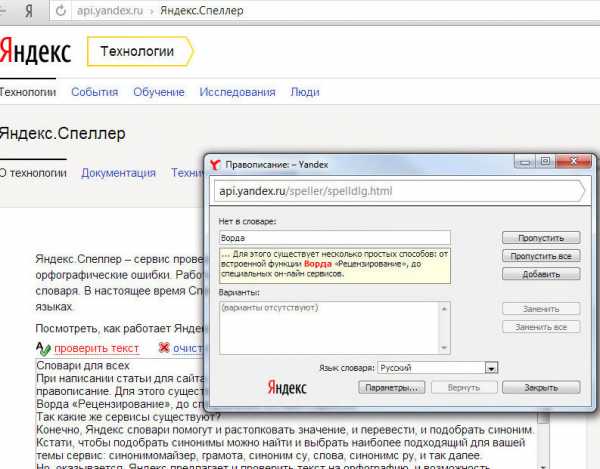Click the dropdown arrow of the language combo box
Viewport: 600px width, 469px height.
point(491,368)
